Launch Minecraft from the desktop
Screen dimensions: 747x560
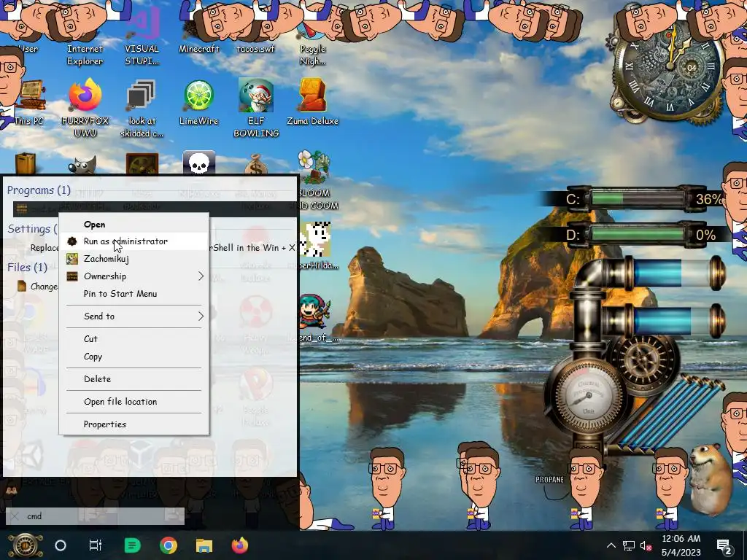pos(198,38)
